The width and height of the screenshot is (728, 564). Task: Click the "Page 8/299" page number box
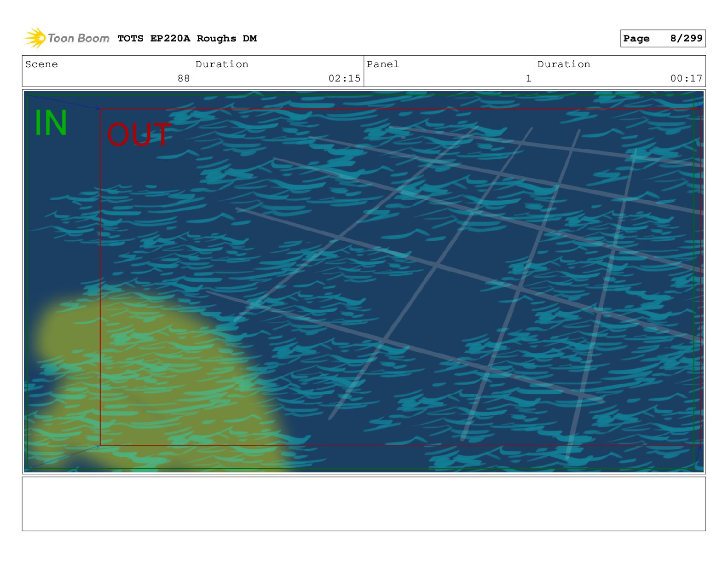pyautogui.click(x=663, y=39)
